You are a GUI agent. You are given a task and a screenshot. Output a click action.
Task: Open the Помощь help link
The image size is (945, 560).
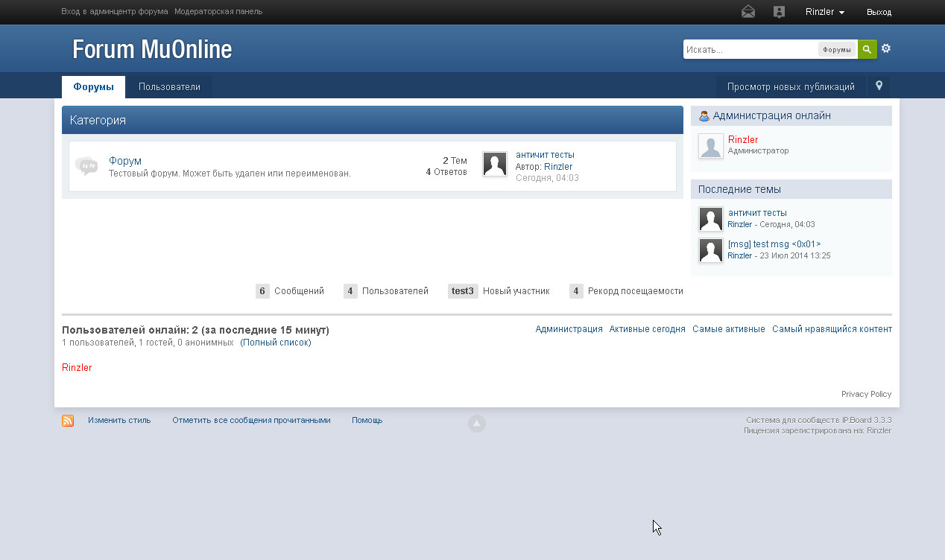pyautogui.click(x=367, y=420)
